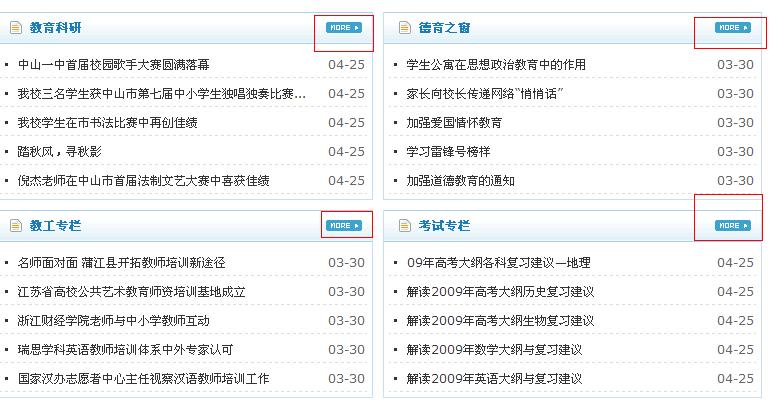This screenshot has height=404, width=772.
Task: Open 解读2009年高考大纲历史复习建议 article
Action: tap(500, 292)
